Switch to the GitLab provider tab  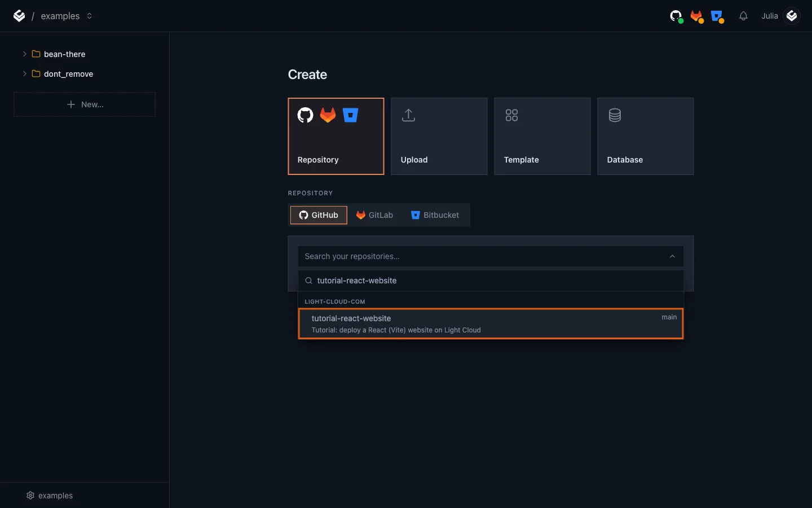(x=374, y=215)
